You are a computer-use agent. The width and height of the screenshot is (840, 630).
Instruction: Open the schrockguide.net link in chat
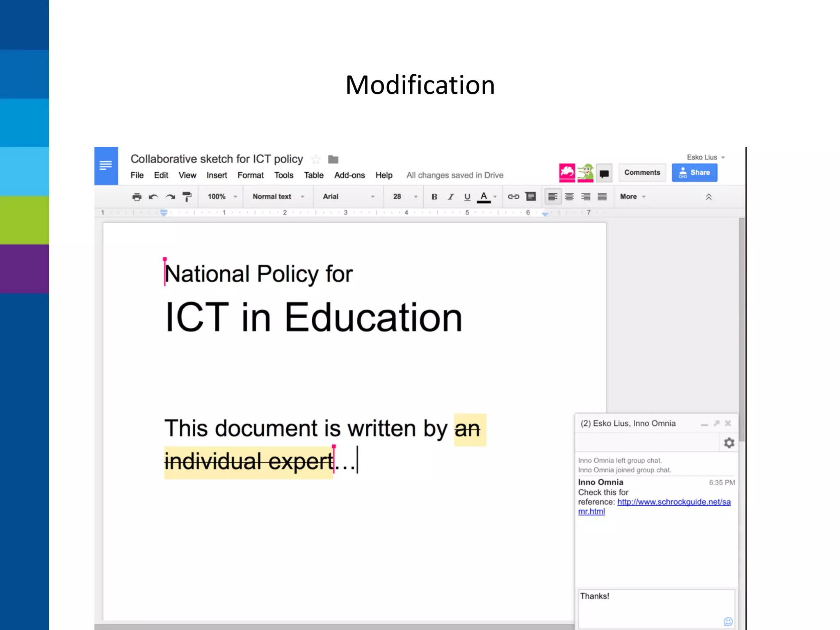click(x=673, y=502)
